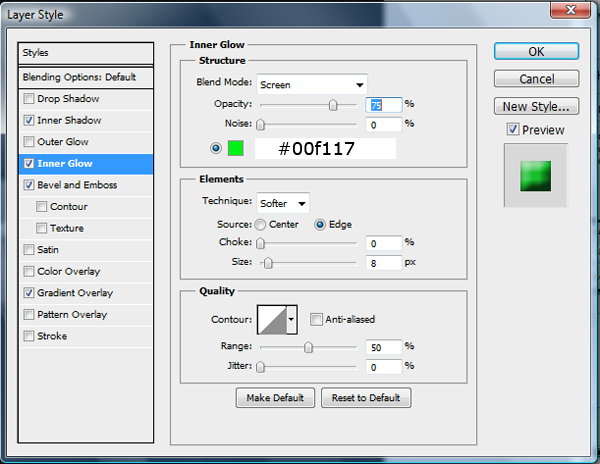Image resolution: width=600 pixels, height=464 pixels.
Task: Open Blending Options: Default
Action: coord(86,77)
